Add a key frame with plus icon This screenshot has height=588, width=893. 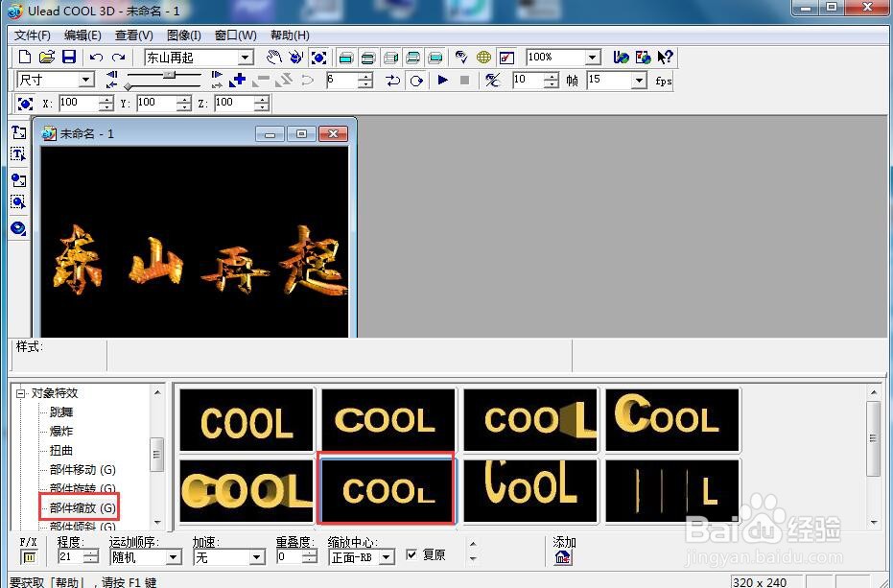[237, 80]
